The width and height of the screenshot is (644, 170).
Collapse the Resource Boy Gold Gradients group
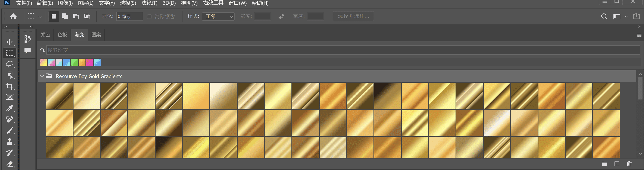[42, 76]
